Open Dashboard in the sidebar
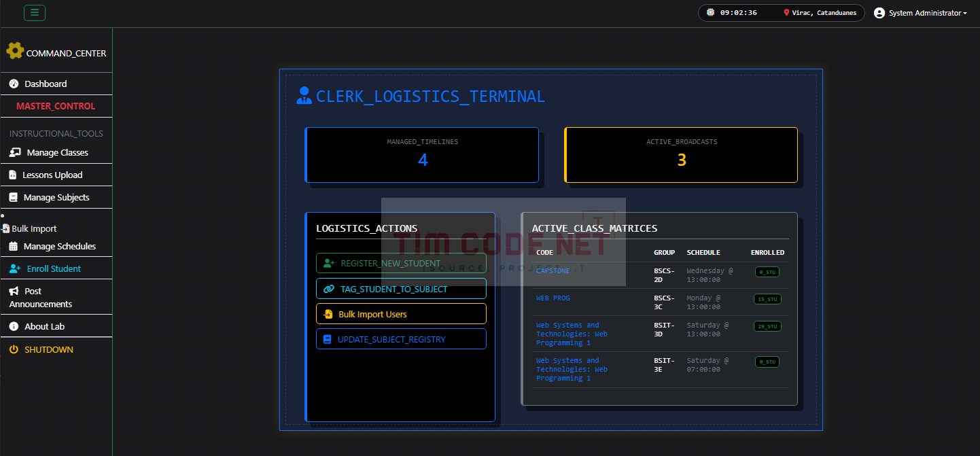The width and height of the screenshot is (980, 456). (56, 84)
